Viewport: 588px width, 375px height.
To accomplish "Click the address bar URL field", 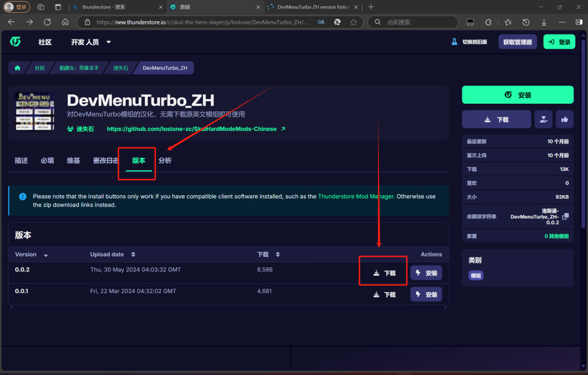I will click(x=202, y=22).
